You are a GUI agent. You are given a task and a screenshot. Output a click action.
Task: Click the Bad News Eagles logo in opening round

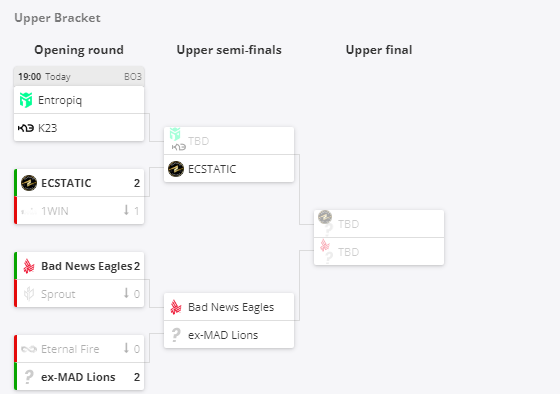(29, 266)
